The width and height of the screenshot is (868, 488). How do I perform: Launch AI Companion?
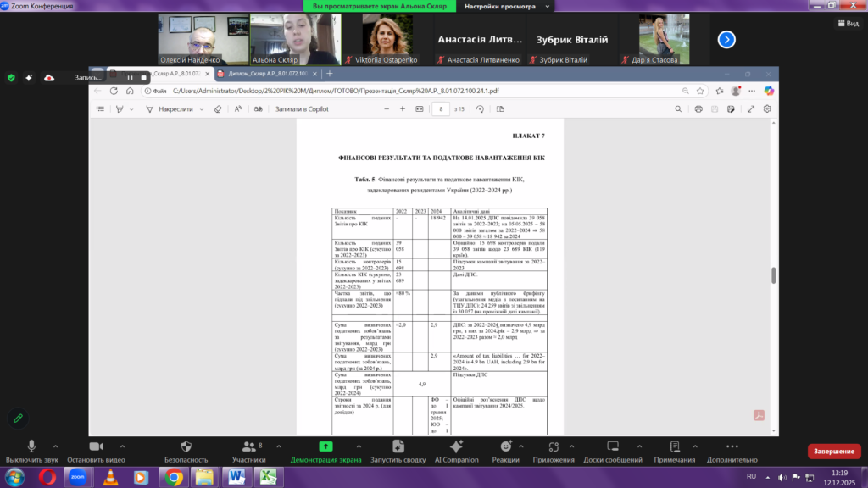(456, 446)
